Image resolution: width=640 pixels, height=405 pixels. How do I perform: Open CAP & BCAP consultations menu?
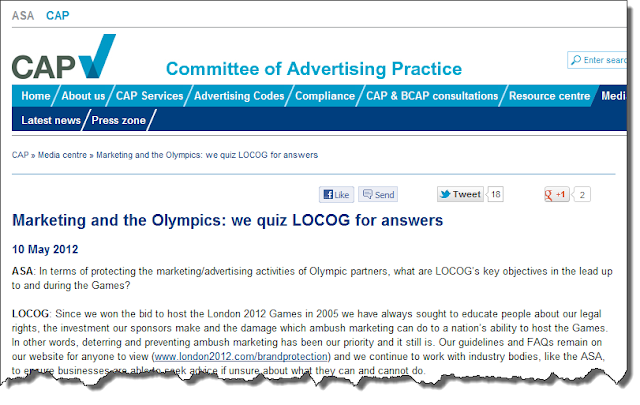coord(432,96)
